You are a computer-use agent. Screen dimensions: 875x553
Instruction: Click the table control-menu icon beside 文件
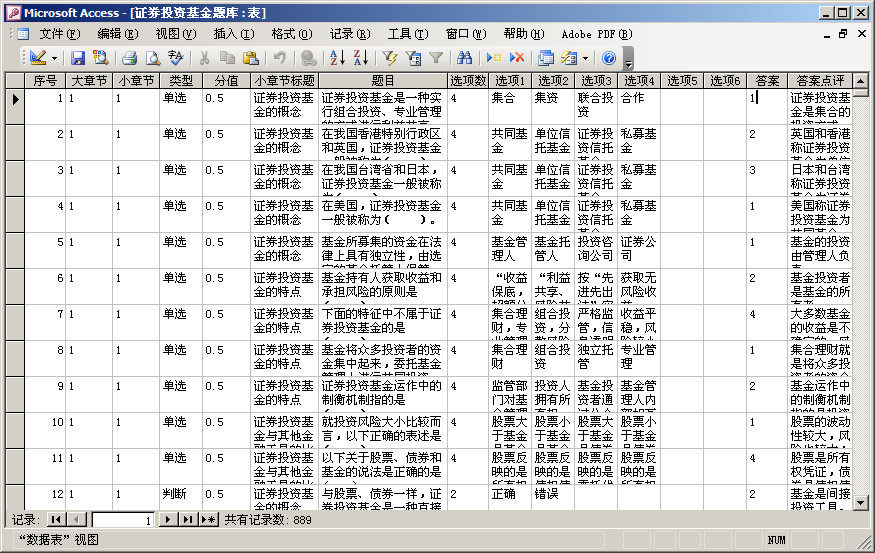pos(22,34)
